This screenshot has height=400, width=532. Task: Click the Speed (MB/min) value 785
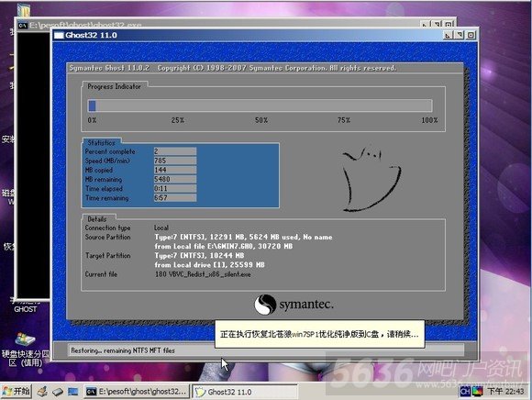[x=175, y=161]
